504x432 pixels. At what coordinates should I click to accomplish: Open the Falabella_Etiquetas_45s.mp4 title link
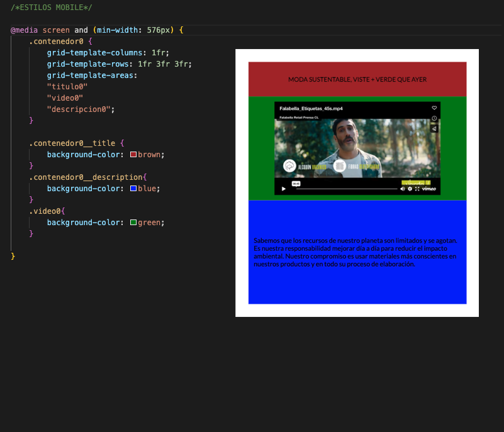point(311,109)
